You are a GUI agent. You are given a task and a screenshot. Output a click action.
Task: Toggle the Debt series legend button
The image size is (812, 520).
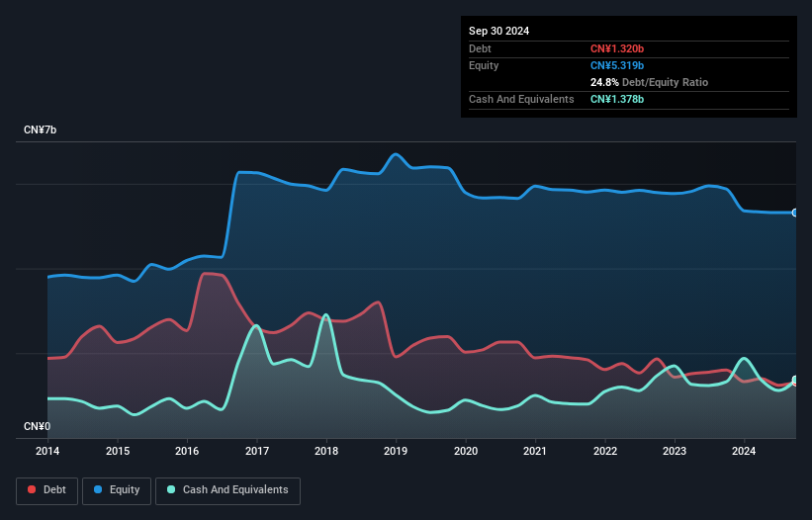point(47,490)
